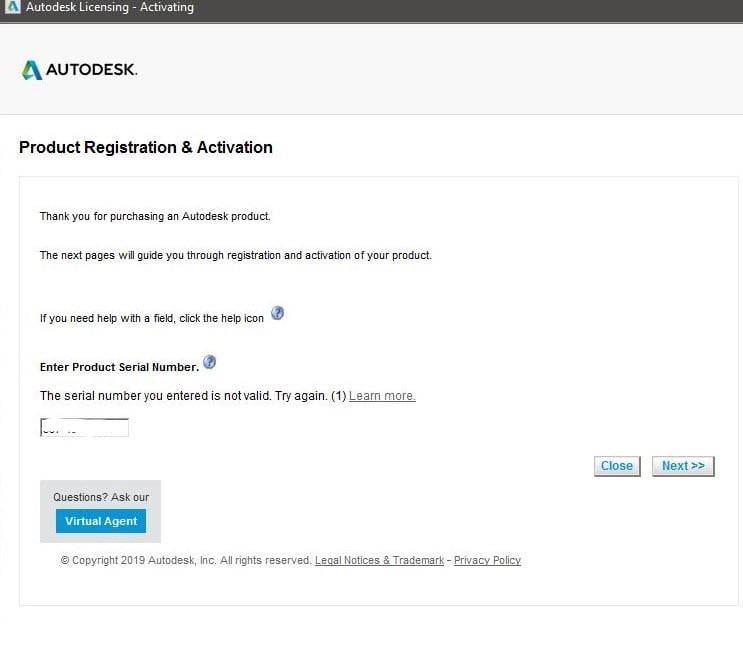Screen dimensions: 743x656
Task: Click the 'Product Registration & Activation' heading
Action: point(146,147)
